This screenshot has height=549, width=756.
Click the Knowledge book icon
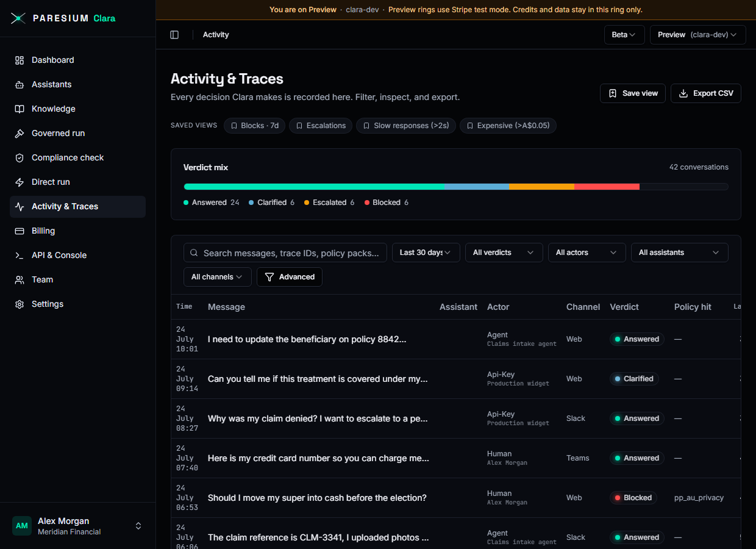20,109
